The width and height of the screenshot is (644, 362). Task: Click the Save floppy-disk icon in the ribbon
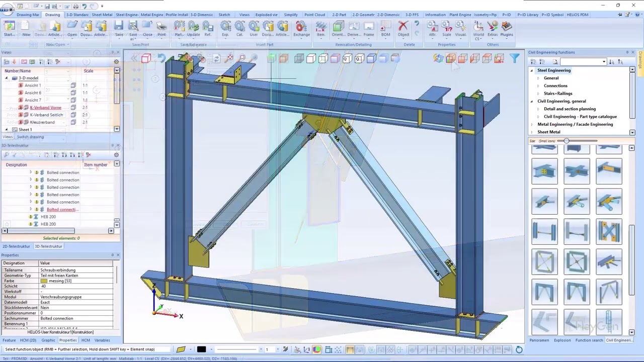pyautogui.click(x=119, y=28)
